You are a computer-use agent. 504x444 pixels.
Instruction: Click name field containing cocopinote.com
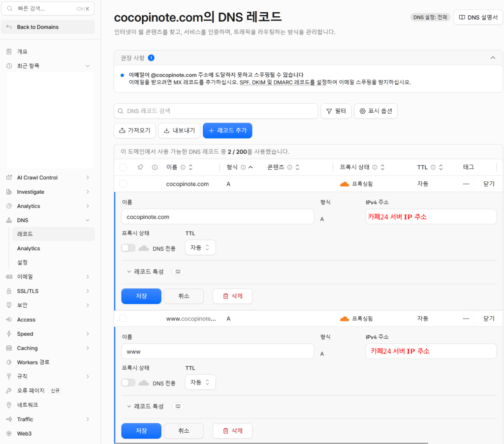218,217
